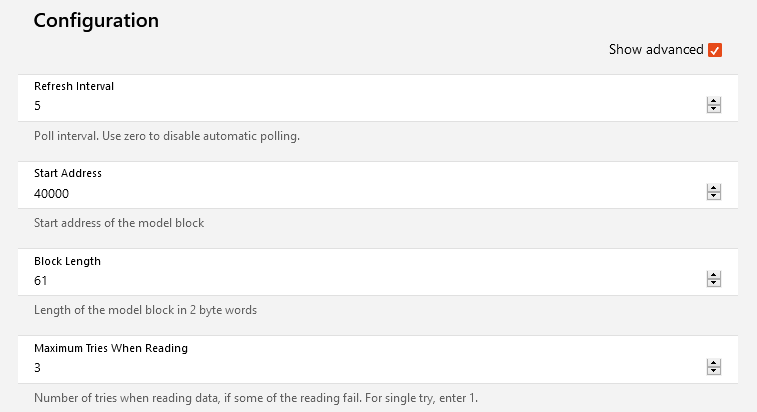
Task: Increment Start Address using up arrow
Action: click(x=714, y=189)
